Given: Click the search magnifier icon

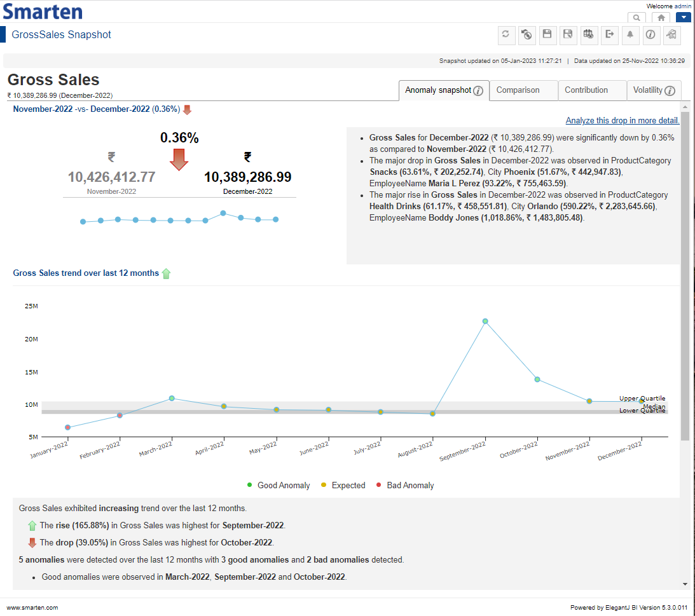Looking at the screenshot, I should point(637,18).
